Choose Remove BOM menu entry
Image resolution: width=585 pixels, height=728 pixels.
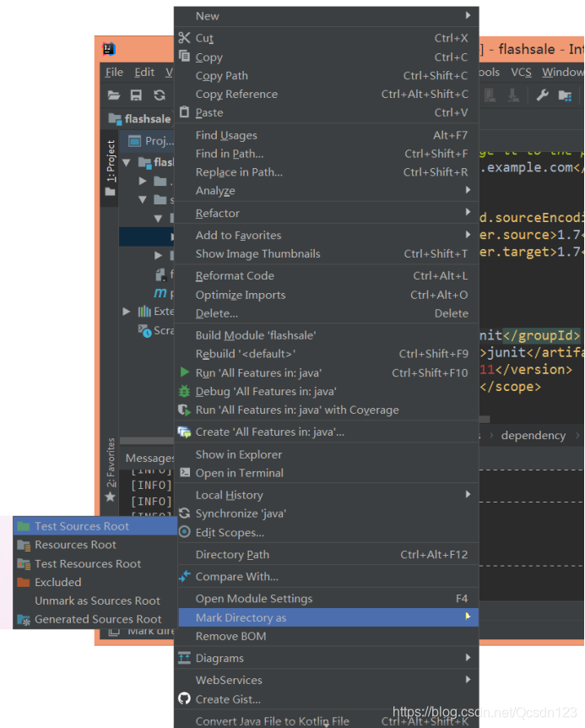click(x=327, y=636)
